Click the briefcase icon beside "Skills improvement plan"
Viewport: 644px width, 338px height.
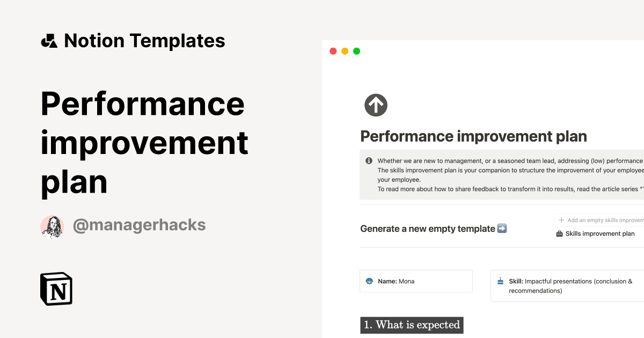(559, 233)
